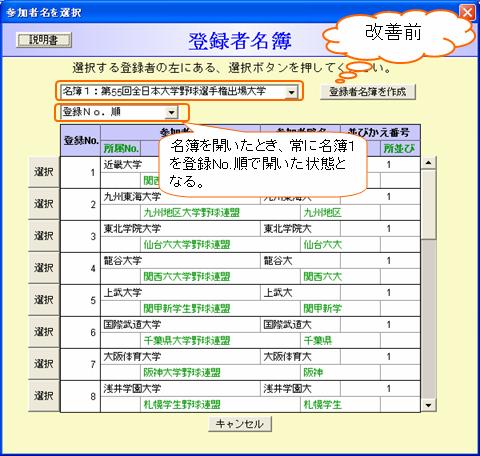Click 阪神大学野球連盟 affiliation cell
The width and height of the screenshot is (480, 456).
220,372
